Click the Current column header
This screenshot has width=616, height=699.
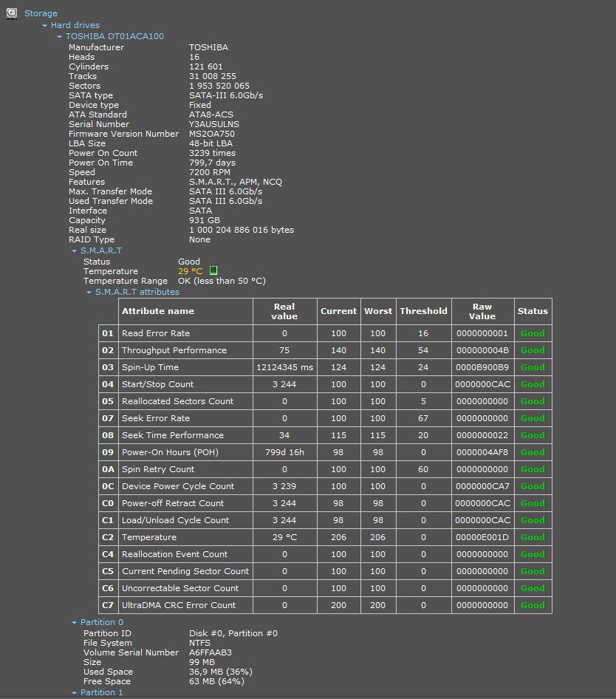339,311
